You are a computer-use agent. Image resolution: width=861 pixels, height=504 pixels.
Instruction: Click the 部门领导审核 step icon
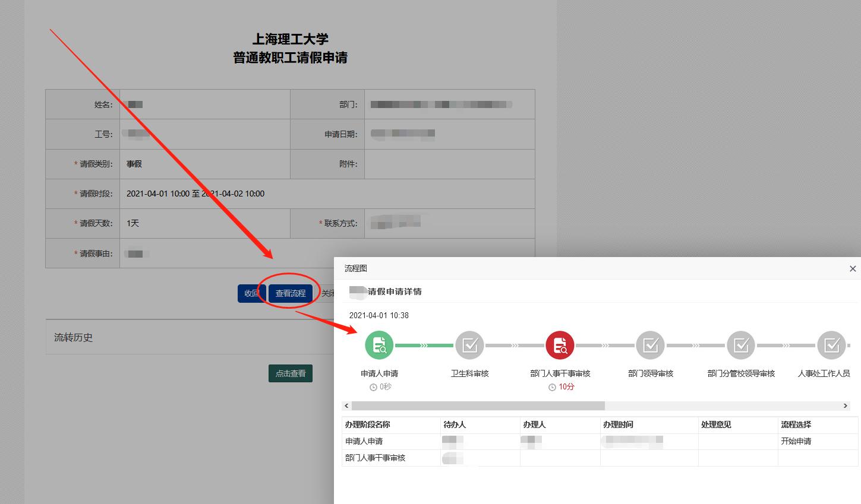pyautogui.click(x=651, y=345)
